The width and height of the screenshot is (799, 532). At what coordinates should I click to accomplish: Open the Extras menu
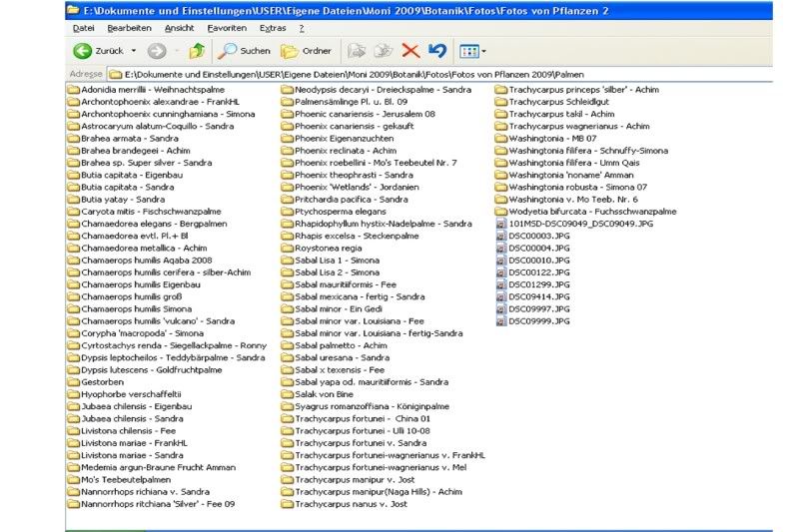click(272, 28)
